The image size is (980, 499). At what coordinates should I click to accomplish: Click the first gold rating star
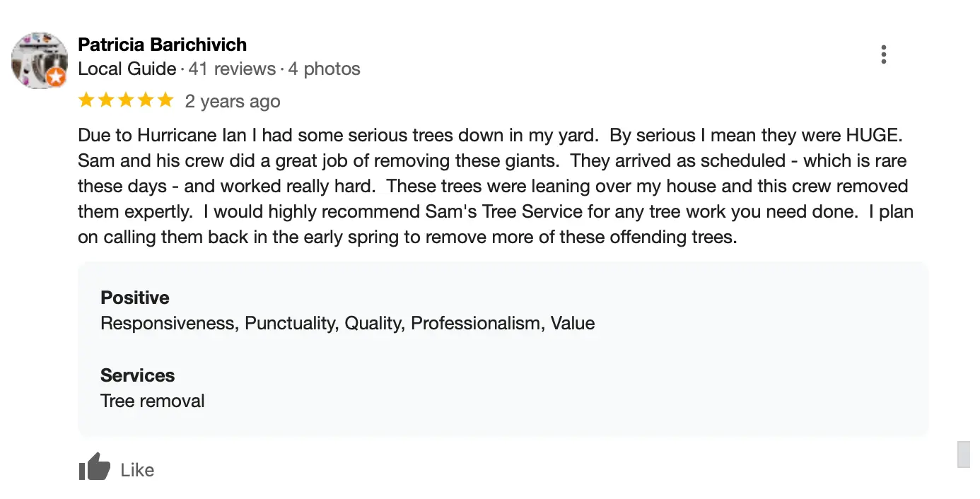click(86, 100)
